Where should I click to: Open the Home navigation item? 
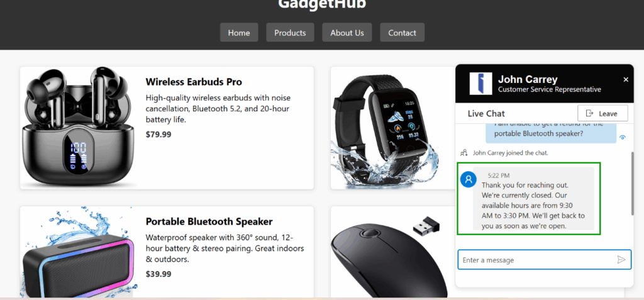(x=239, y=33)
